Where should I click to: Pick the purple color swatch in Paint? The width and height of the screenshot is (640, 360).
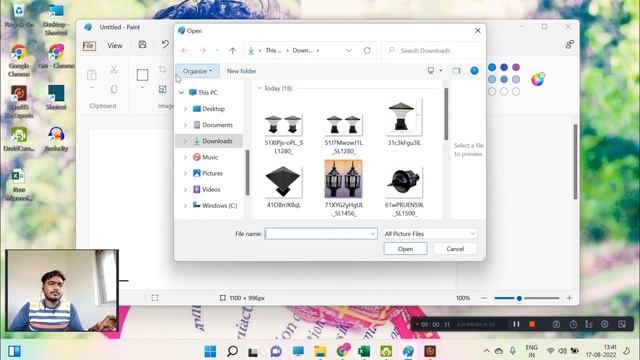[516, 67]
